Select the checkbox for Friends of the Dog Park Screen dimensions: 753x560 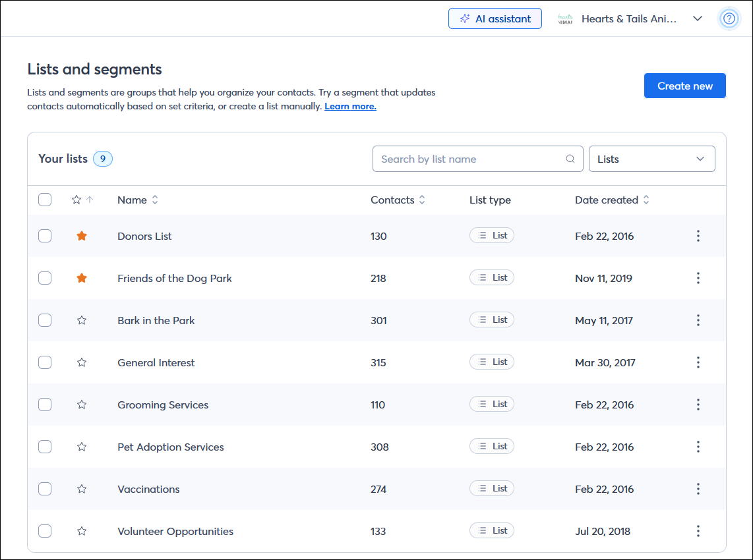[45, 278]
